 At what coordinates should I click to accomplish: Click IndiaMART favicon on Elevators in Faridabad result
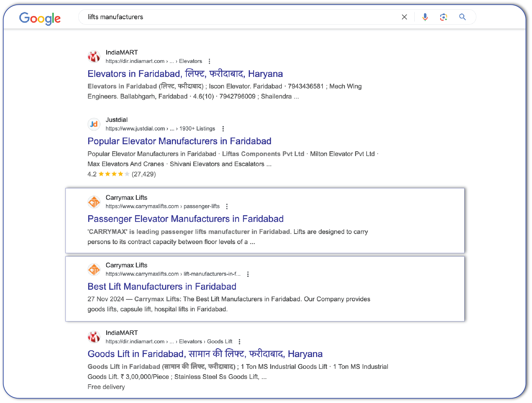94,57
